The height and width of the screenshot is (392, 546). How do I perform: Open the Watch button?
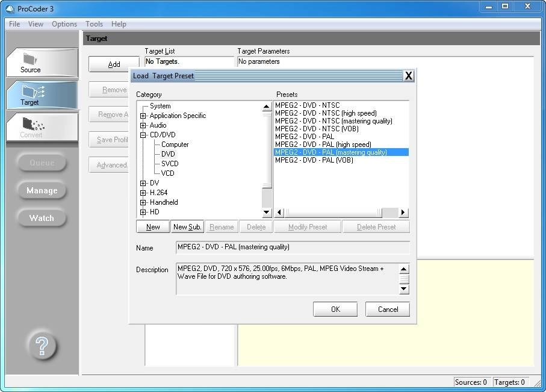pyautogui.click(x=42, y=218)
